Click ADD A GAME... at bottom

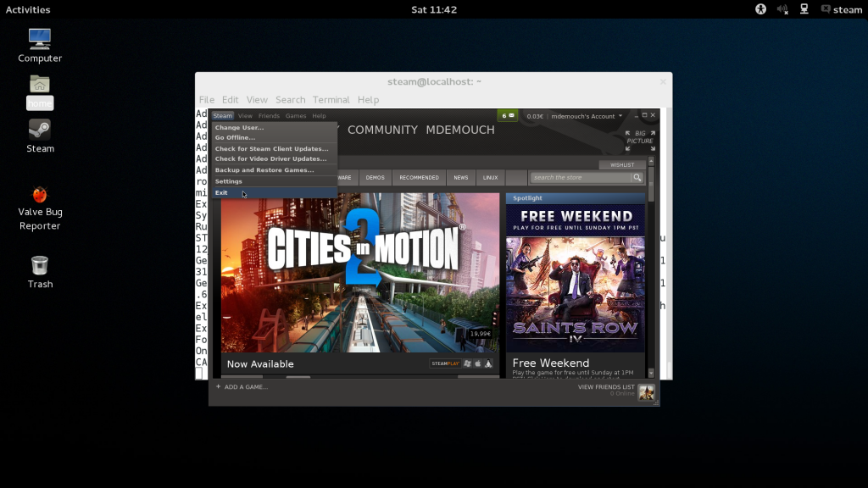click(242, 386)
